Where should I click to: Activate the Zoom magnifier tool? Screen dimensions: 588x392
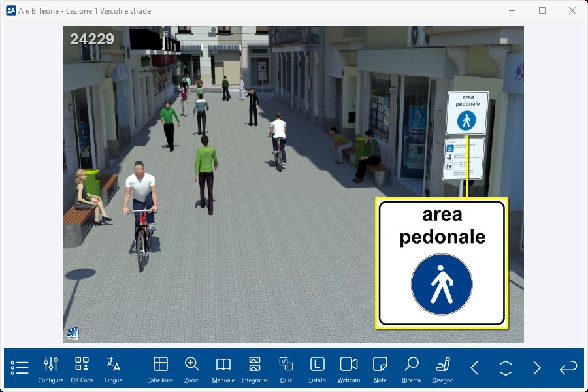tap(192, 369)
